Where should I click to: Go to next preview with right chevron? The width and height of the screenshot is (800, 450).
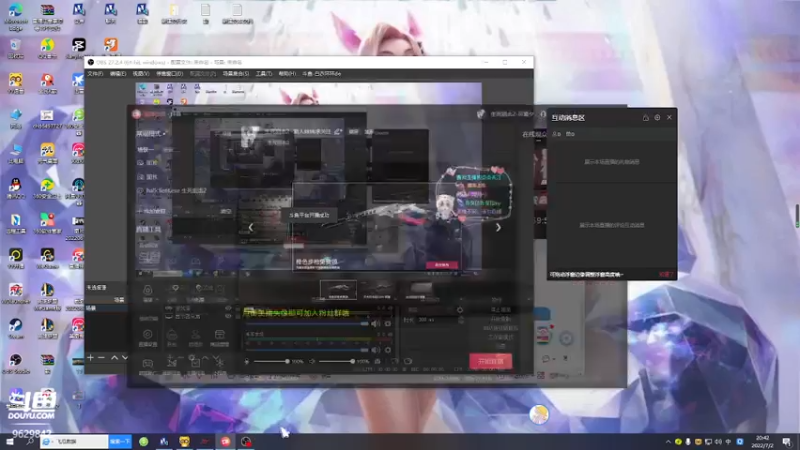pyautogui.click(x=498, y=228)
